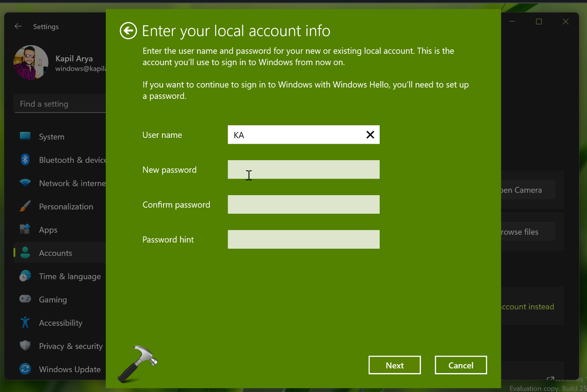The image size is (587, 392).
Task: Cancel the local account dialog
Action: 461,365
